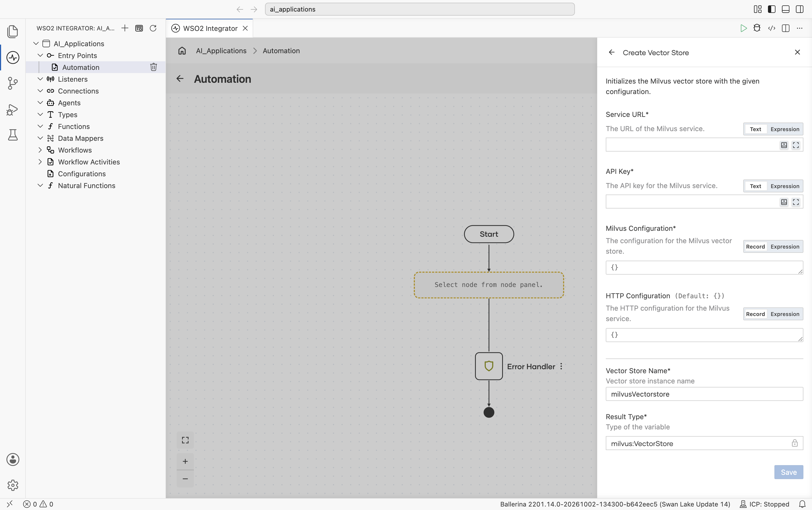Show source code with the </> icon
812x510 pixels.
(x=771, y=28)
